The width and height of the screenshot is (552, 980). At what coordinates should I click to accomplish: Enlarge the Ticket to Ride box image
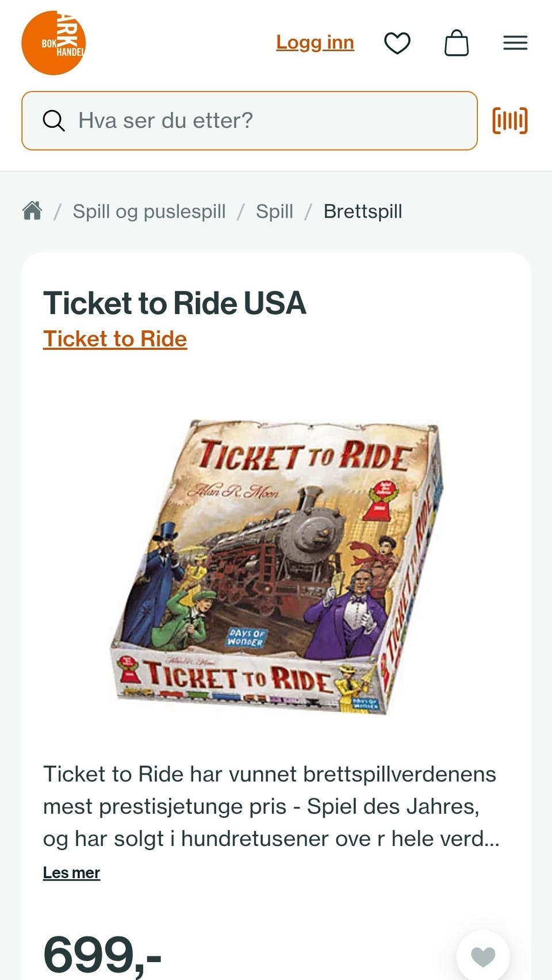[x=277, y=567]
